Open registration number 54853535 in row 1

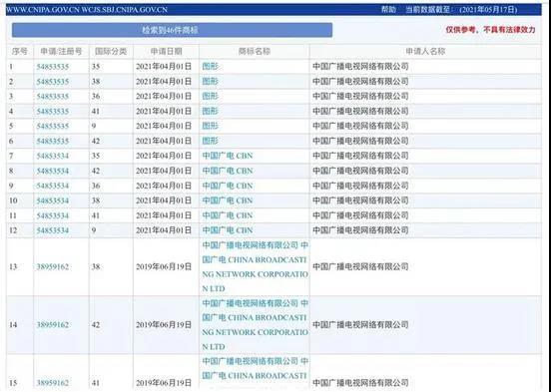tap(53, 67)
